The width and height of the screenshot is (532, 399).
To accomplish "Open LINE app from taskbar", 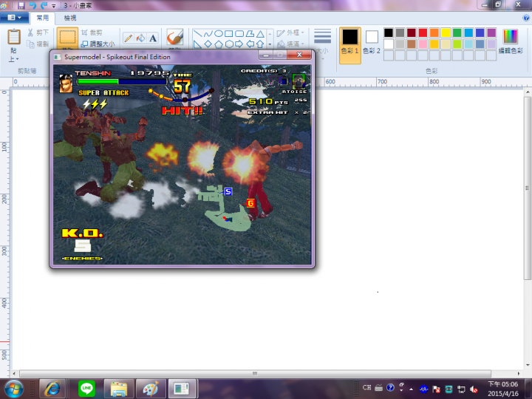I will tap(86, 389).
